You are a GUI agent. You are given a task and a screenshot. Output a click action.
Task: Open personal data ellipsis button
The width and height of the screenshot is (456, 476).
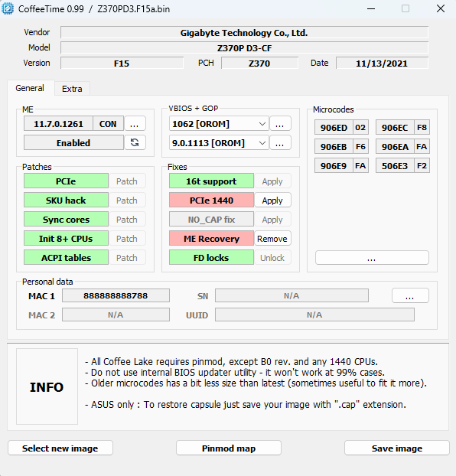coord(410,295)
